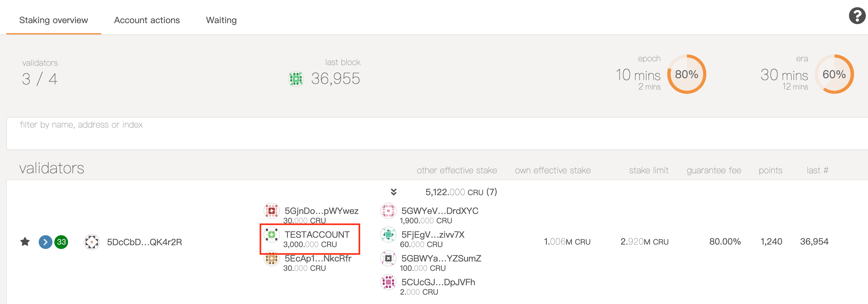The image size is (868, 304).
Task: Collapse the nominators list with double chevron
Action: pos(393,192)
